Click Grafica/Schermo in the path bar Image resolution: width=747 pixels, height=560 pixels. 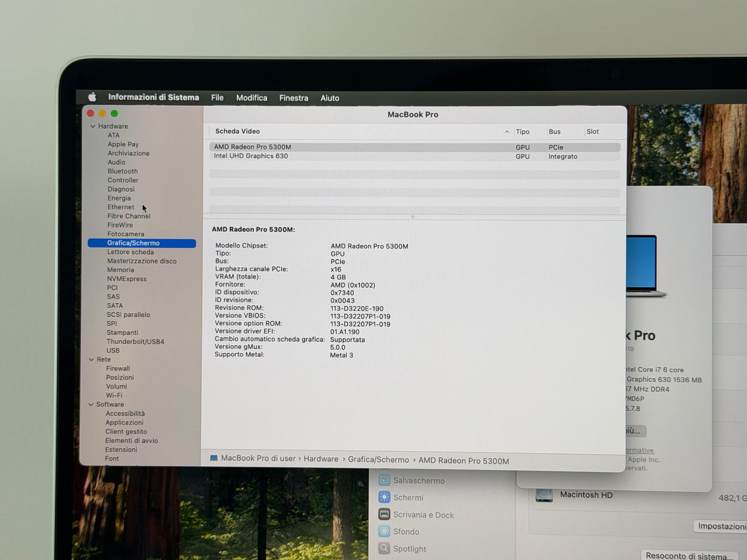[378, 459]
